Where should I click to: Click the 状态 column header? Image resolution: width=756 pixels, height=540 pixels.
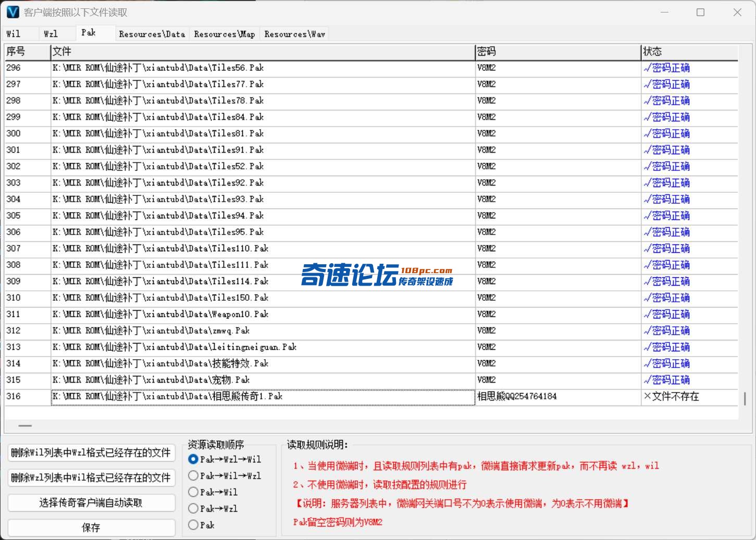click(x=689, y=52)
